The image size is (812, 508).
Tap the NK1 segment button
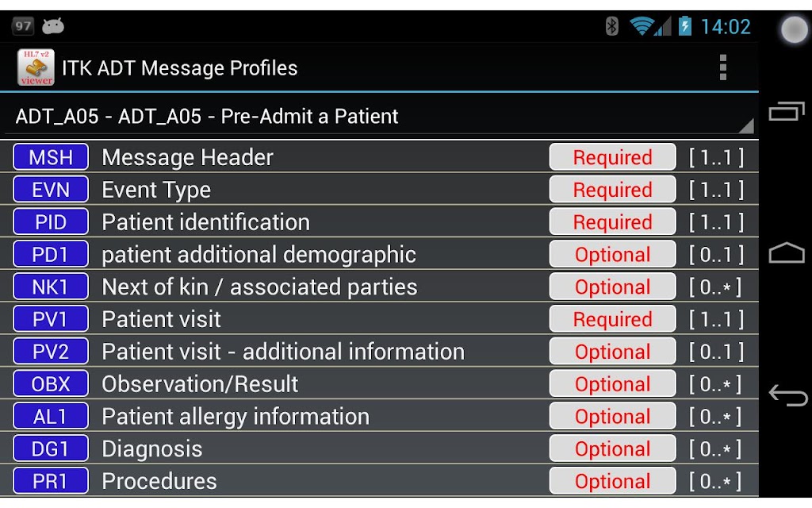(x=51, y=287)
